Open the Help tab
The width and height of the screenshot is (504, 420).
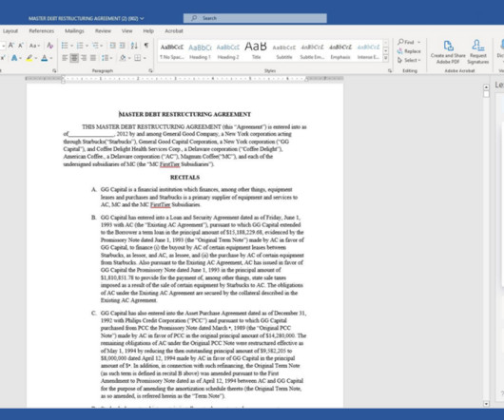point(148,30)
